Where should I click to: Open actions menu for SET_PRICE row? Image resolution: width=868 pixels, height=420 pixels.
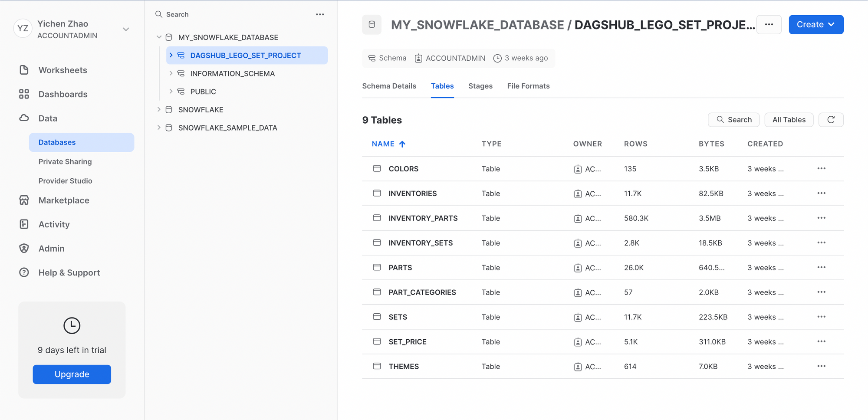[x=821, y=341]
